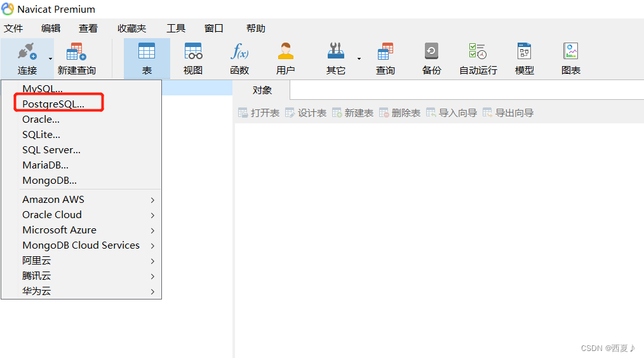The width and height of the screenshot is (644, 358).
Task: Choose MariaDB... from the connection list
Action: tap(81, 165)
